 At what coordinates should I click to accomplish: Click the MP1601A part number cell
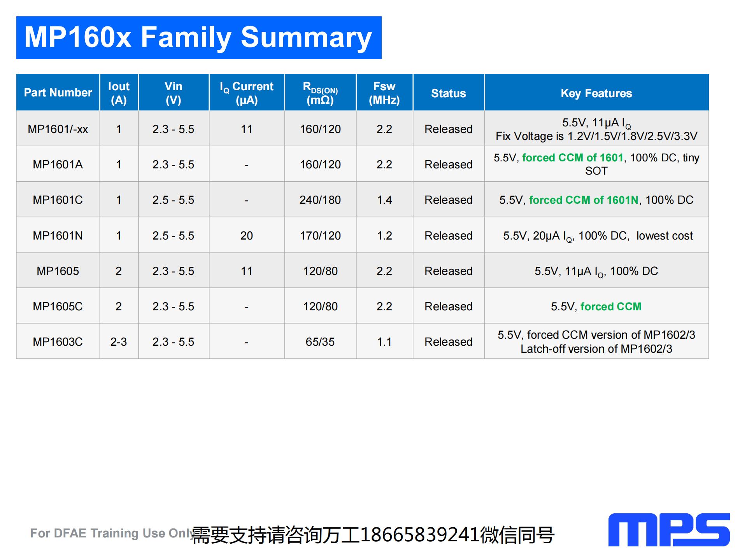point(58,164)
